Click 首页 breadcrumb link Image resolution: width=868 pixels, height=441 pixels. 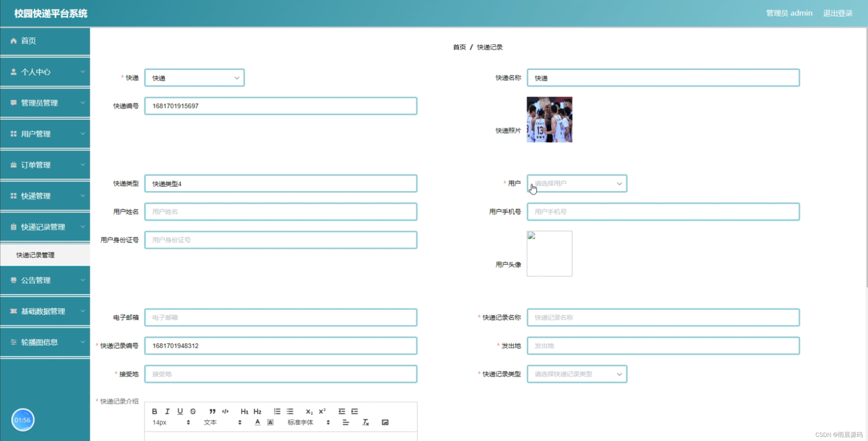point(459,47)
